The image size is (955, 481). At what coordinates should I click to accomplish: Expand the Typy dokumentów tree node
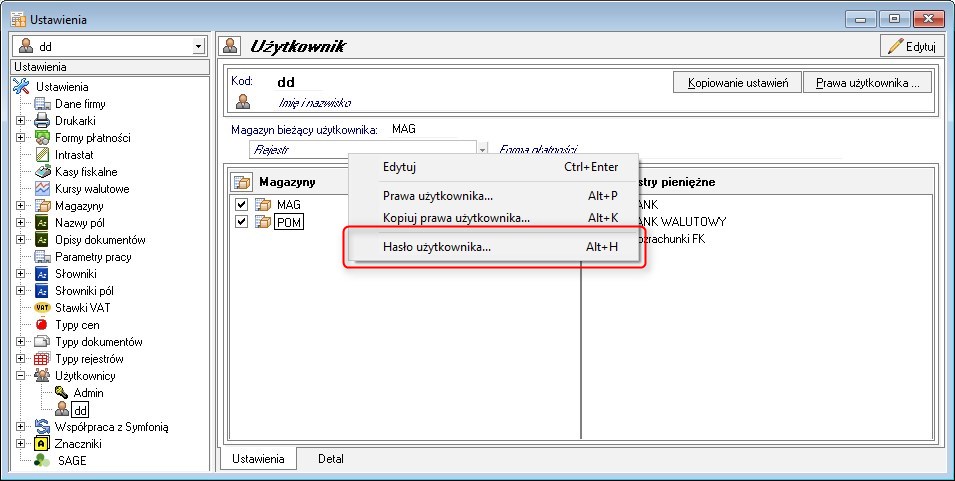coord(21,342)
